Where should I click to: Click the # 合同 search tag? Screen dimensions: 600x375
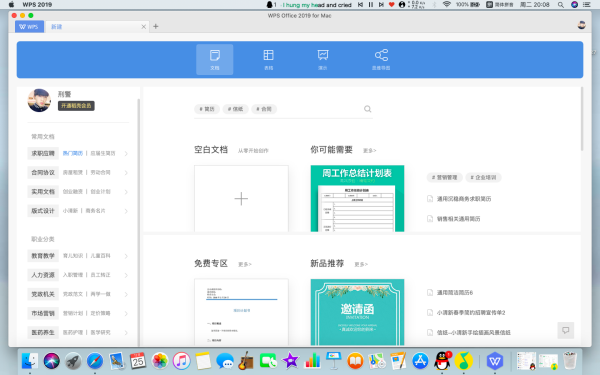point(264,109)
